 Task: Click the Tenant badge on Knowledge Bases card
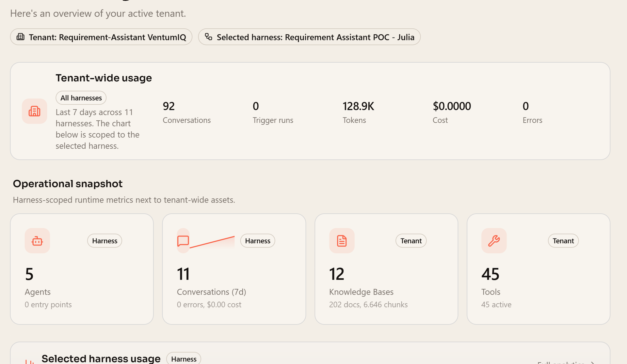tap(411, 241)
